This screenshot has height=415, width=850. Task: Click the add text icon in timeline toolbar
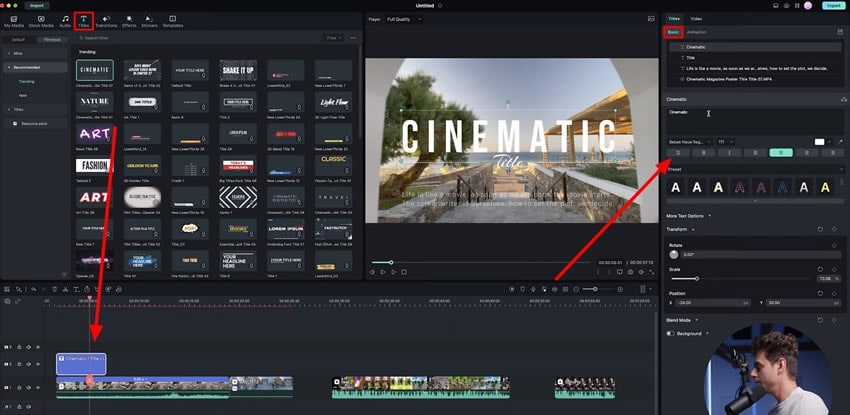point(76,289)
